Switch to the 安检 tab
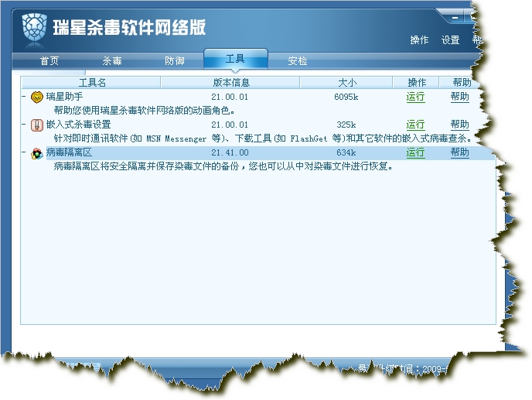This screenshot has height=400, width=532. pyautogui.click(x=298, y=61)
